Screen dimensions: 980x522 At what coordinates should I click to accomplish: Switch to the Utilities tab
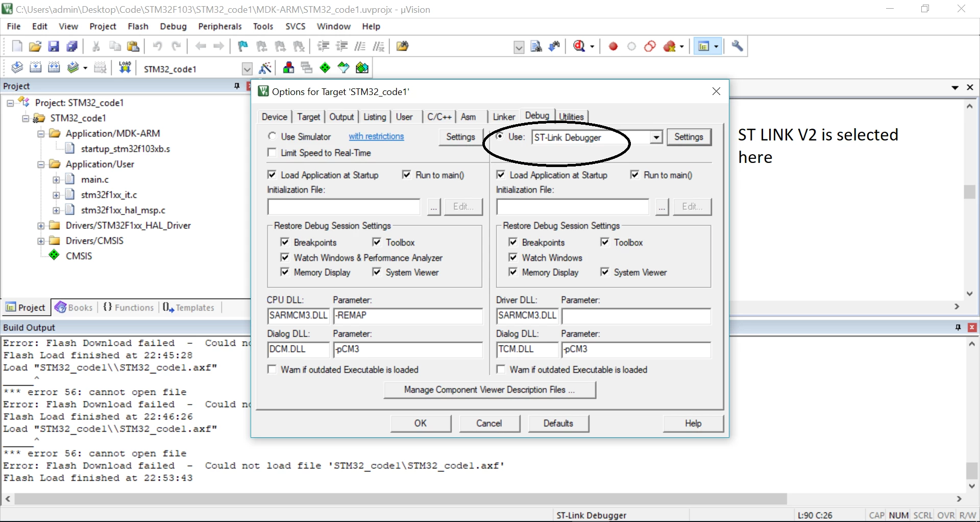(571, 116)
